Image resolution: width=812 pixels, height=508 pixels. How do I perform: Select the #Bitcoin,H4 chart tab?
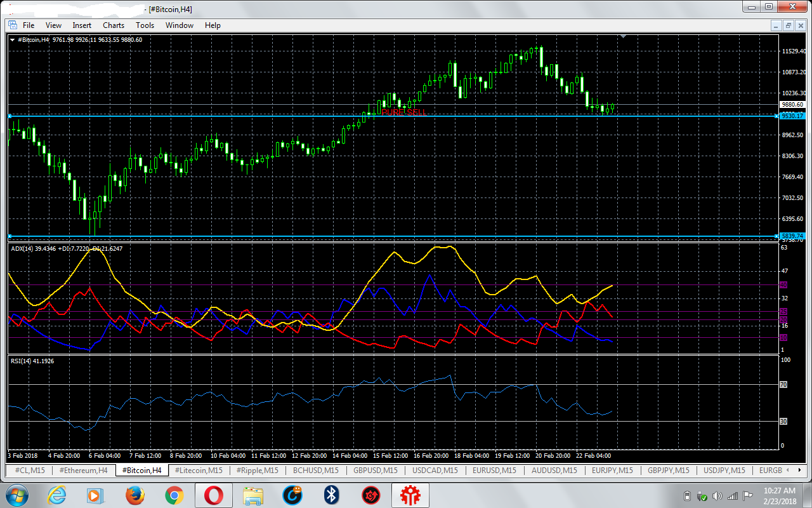click(141, 471)
